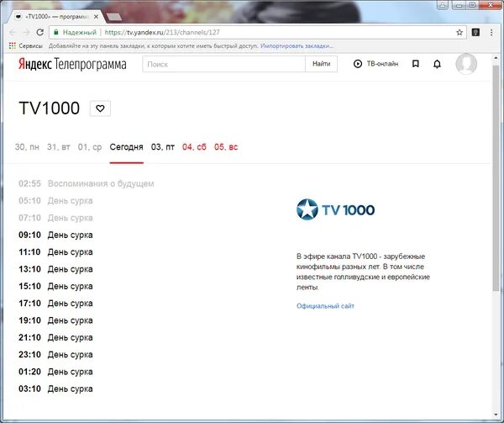Image resolution: width=504 pixels, height=423 pixels.
Task: Select the 30, пн day tab
Action: [27, 147]
